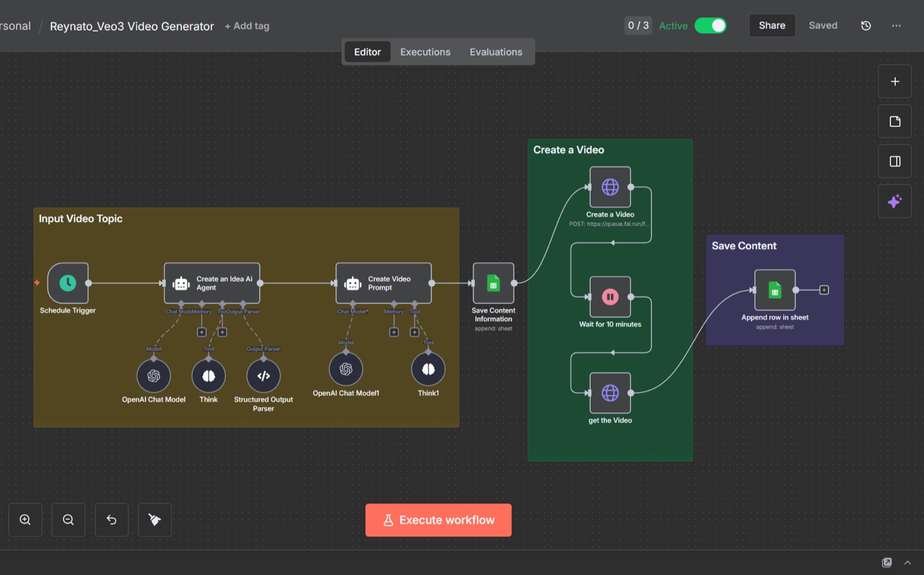Open the Structured Output Parser node
The image size is (924, 575).
coord(263,376)
